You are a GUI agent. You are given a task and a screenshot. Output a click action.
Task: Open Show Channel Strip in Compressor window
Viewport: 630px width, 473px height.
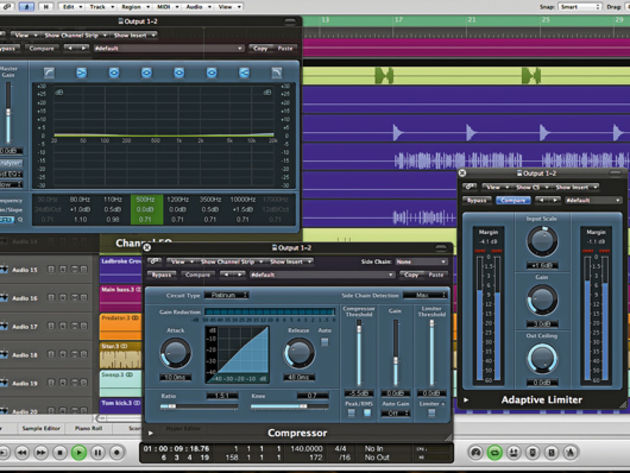231,262
